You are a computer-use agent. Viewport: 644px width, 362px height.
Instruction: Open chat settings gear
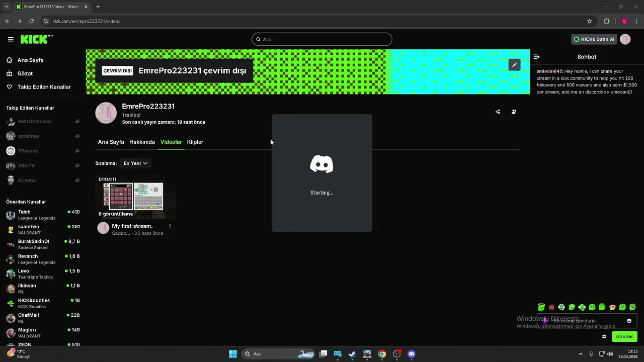[604, 337]
